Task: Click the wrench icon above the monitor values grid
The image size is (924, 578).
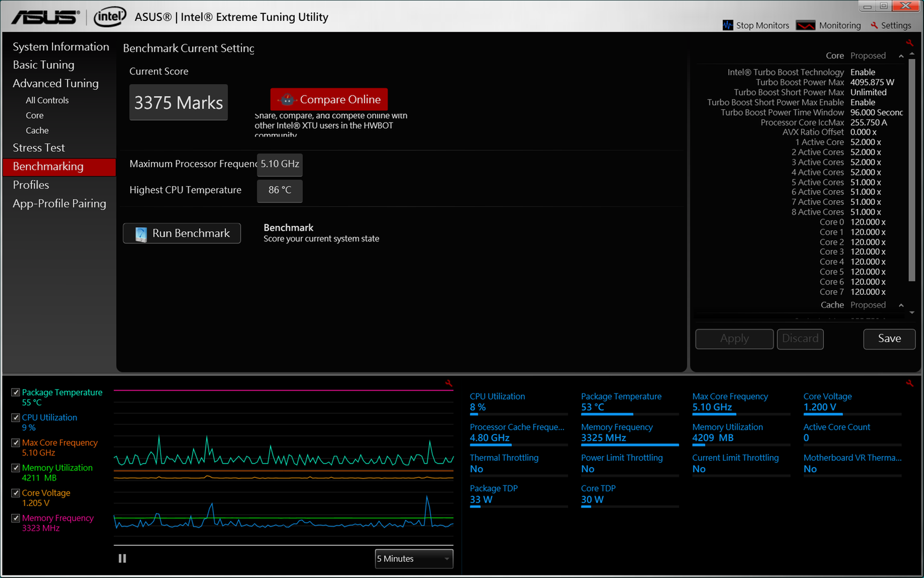Action: point(910,383)
